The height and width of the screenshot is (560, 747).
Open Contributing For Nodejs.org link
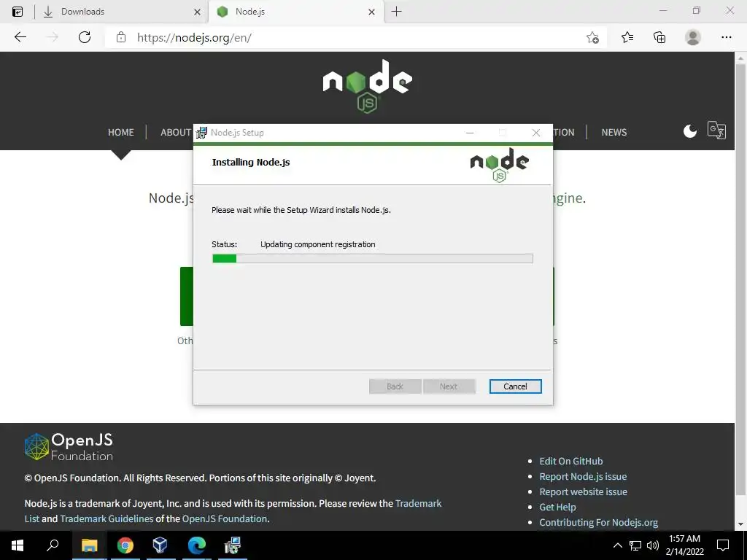(598, 522)
